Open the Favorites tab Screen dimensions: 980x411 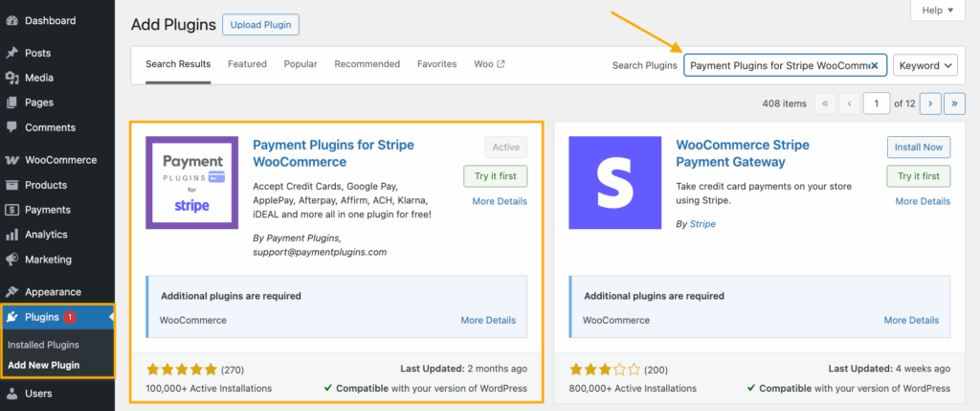tap(436, 64)
